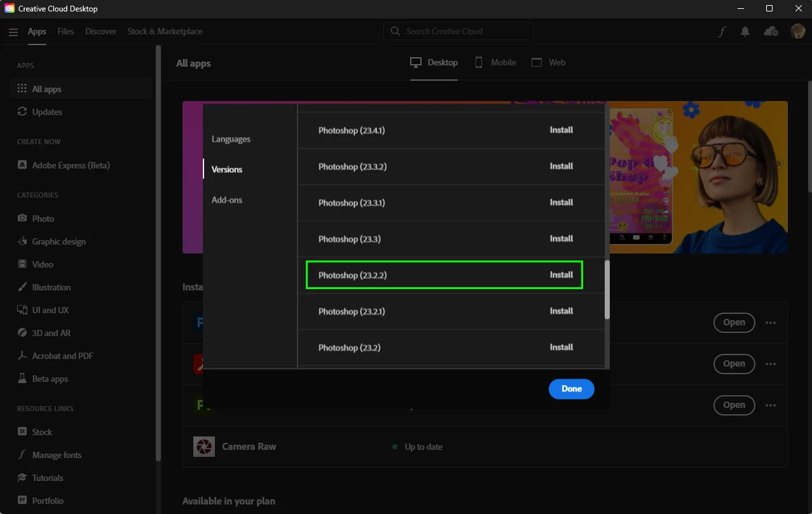
Task: Open the Illustration category
Action: [x=44, y=287]
